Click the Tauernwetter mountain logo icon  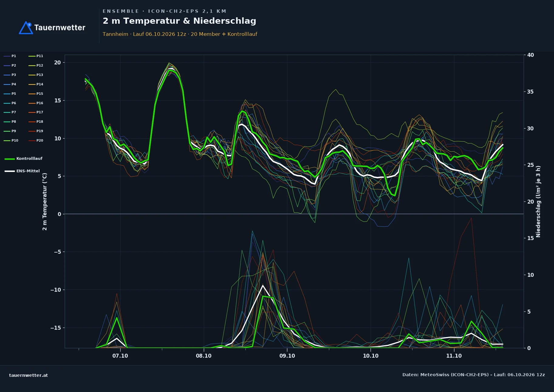coord(26,28)
